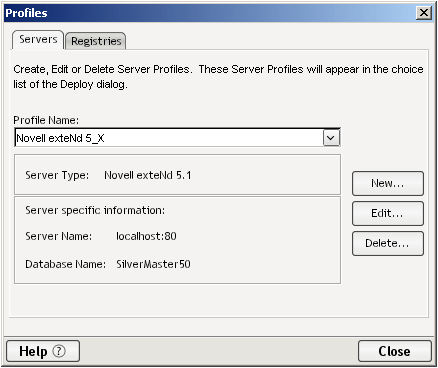
Task: Click the server type value Novell exteNd 5.1
Action: 148,175
